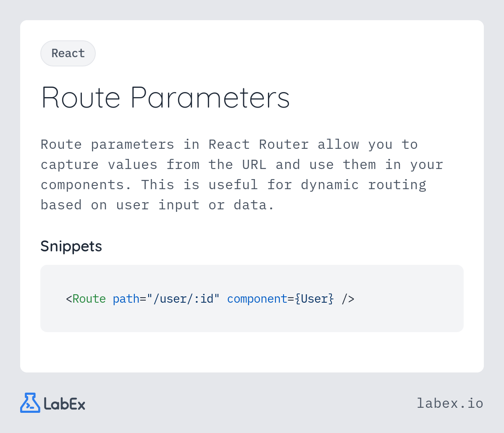
Task: Open the labex.io link
Action: tap(450, 403)
